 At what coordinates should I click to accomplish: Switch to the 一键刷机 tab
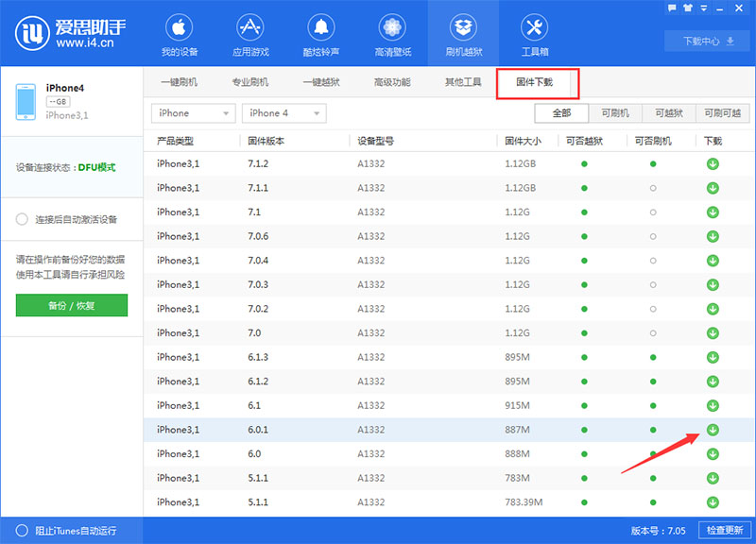182,84
